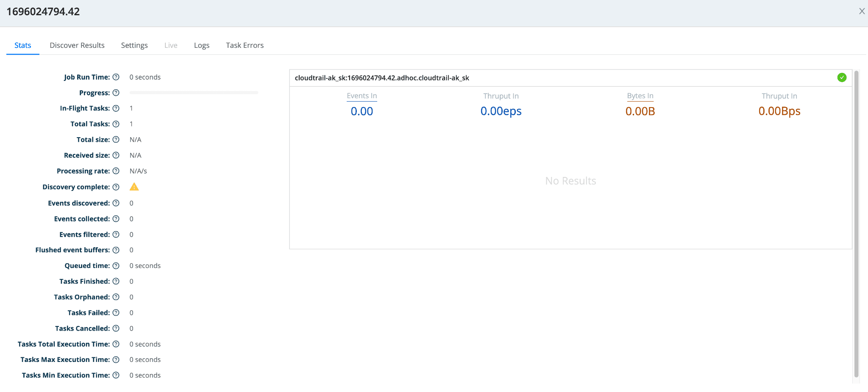Click help icon next to Queued time
Image resolution: width=868 pixels, height=392 pixels.
coord(116,266)
